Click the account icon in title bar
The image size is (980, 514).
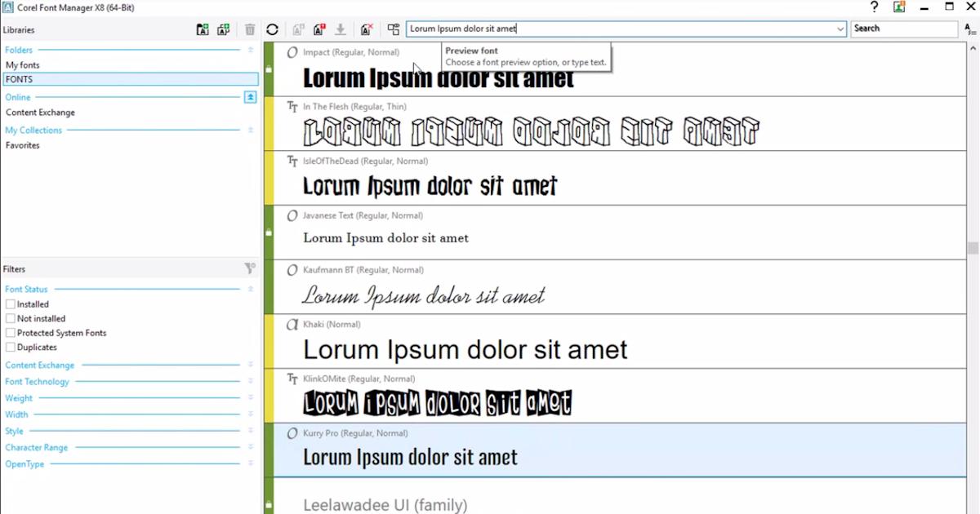click(899, 7)
